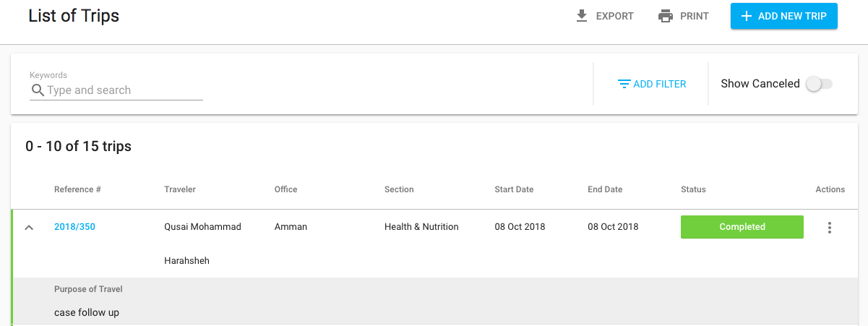
Task: Click the Purpose of Travel label
Action: (88, 289)
